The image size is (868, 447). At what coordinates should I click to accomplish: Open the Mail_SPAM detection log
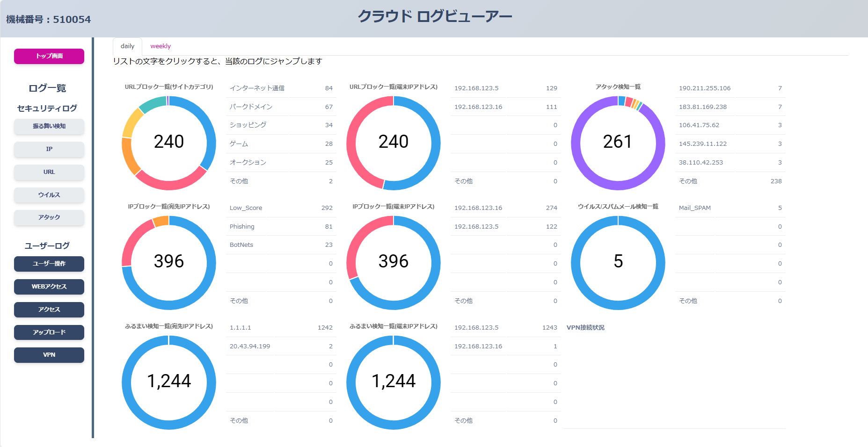[x=694, y=207]
